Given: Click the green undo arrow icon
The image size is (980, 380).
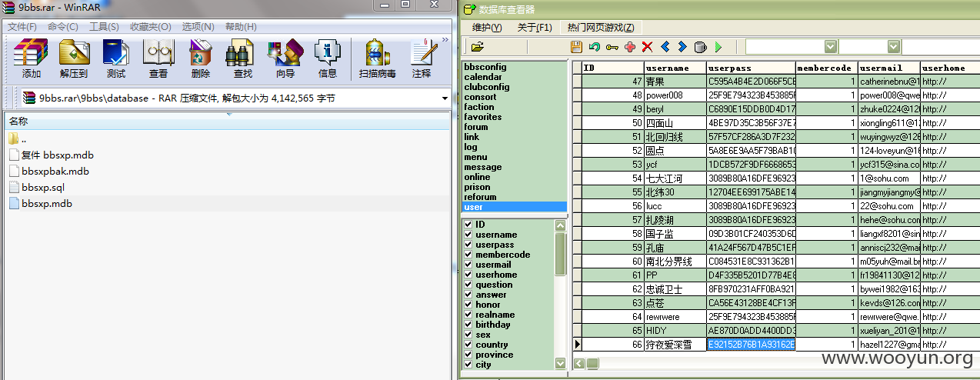Looking at the screenshot, I should [594, 47].
